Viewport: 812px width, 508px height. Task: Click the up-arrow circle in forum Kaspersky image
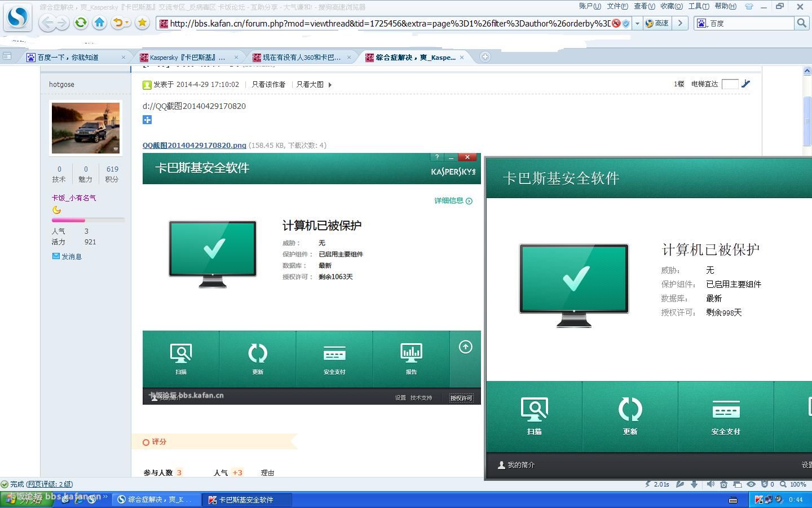465,347
